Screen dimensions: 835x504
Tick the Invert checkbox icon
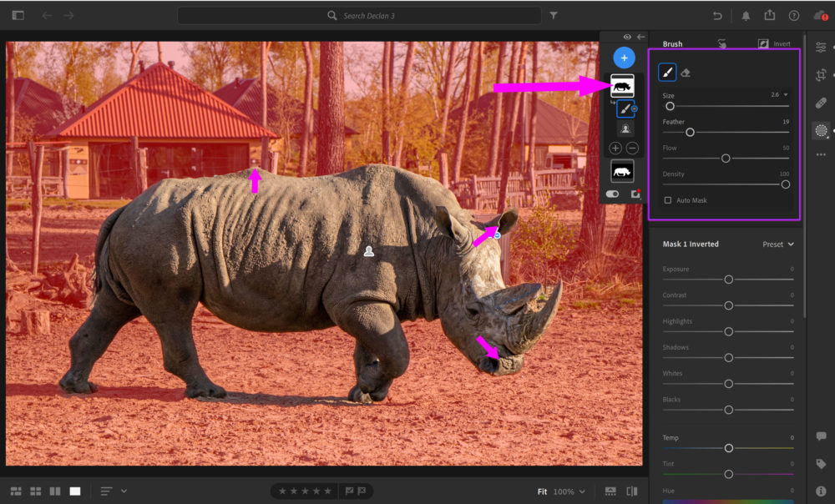pos(763,43)
